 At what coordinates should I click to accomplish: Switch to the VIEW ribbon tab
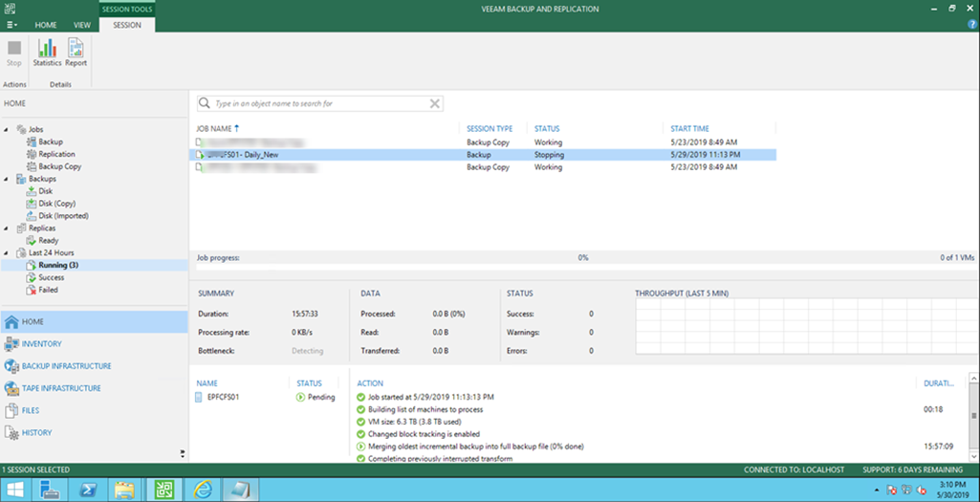pyautogui.click(x=82, y=25)
